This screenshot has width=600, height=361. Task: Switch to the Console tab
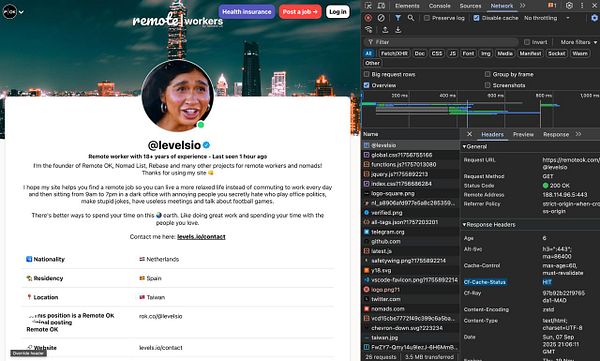pos(439,6)
